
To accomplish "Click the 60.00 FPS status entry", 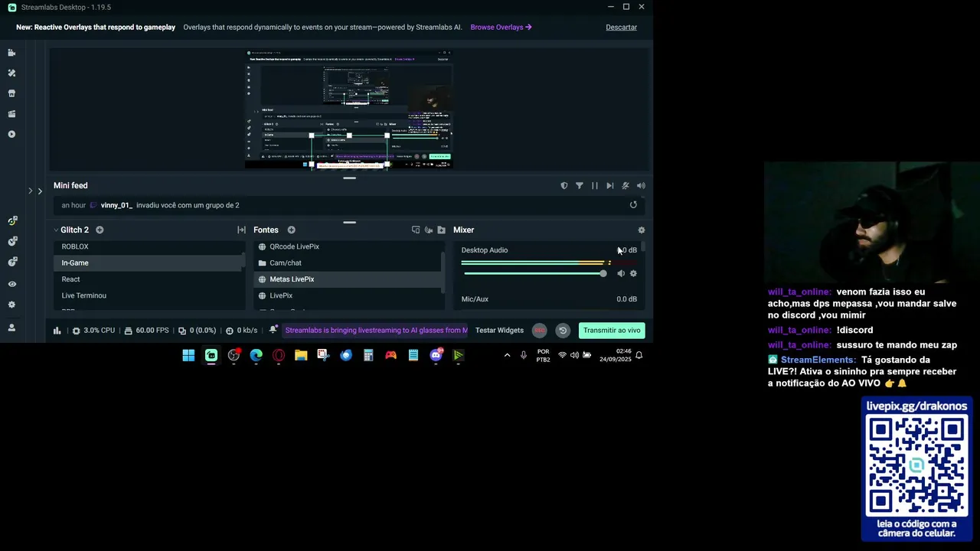I will tap(146, 331).
